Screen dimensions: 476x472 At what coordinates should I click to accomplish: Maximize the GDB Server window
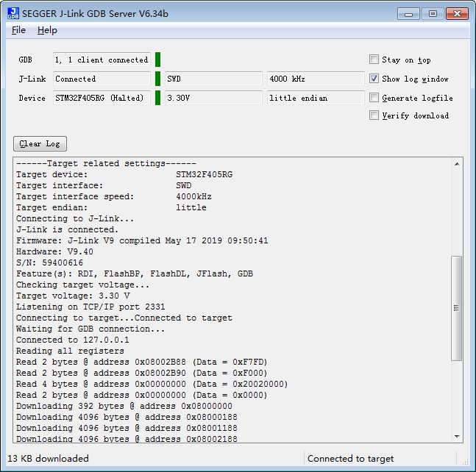click(x=433, y=14)
